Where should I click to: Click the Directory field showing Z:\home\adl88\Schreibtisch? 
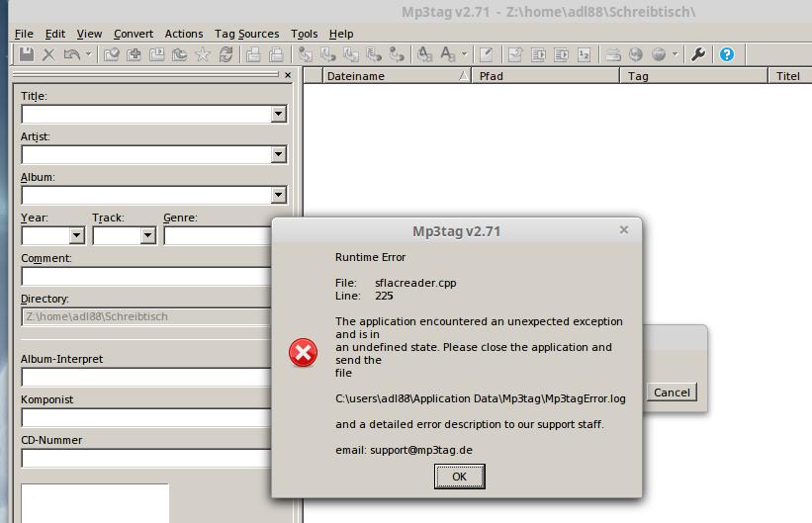146,316
